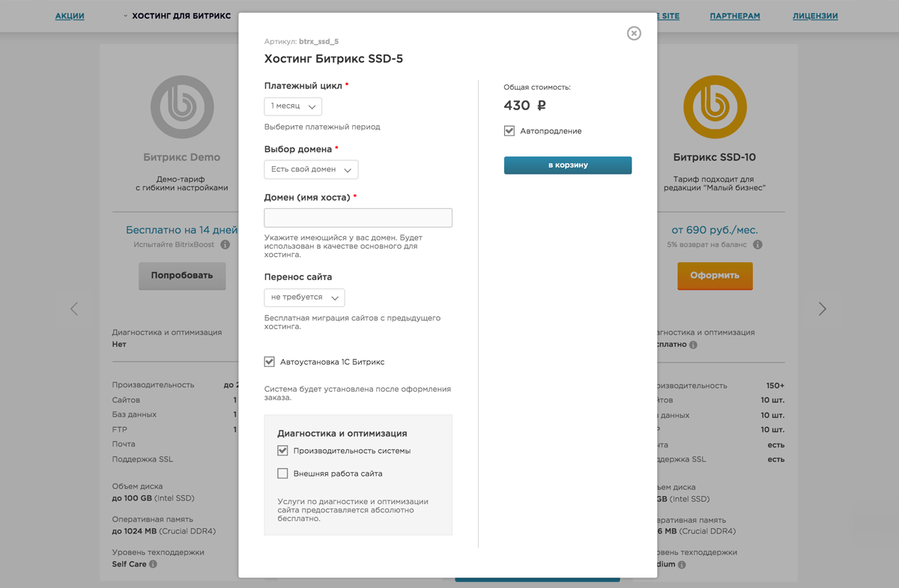Expand the Выбор домена dropdown

point(310,169)
